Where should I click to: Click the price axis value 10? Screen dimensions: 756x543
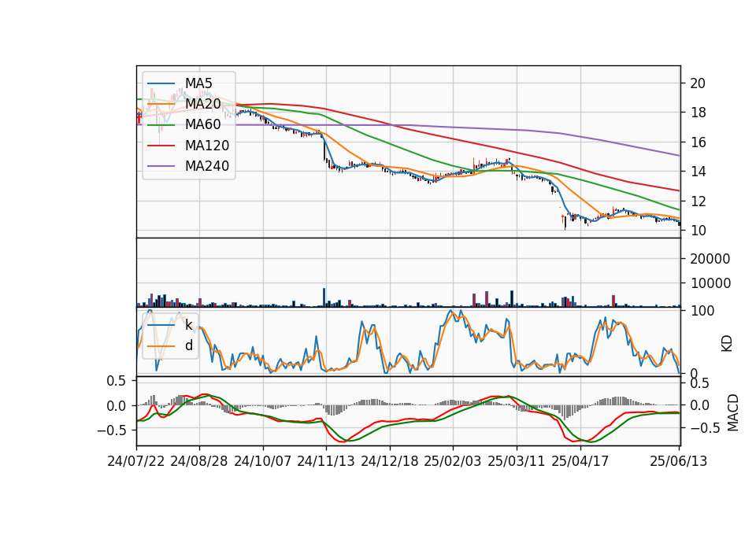pos(698,231)
